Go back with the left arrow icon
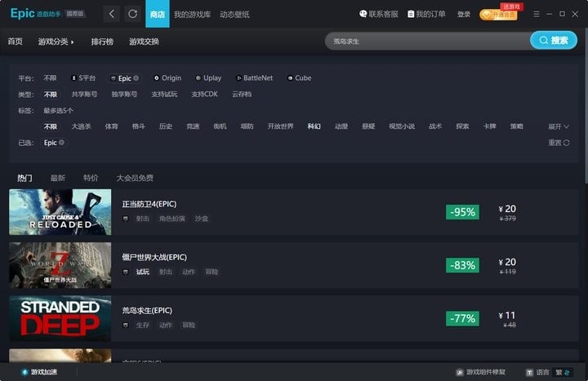588x381 pixels. (x=112, y=14)
